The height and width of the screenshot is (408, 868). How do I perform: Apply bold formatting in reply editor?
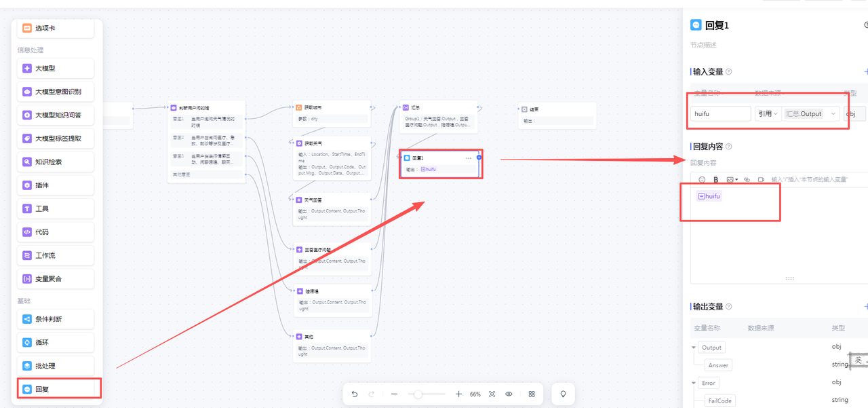pos(715,180)
